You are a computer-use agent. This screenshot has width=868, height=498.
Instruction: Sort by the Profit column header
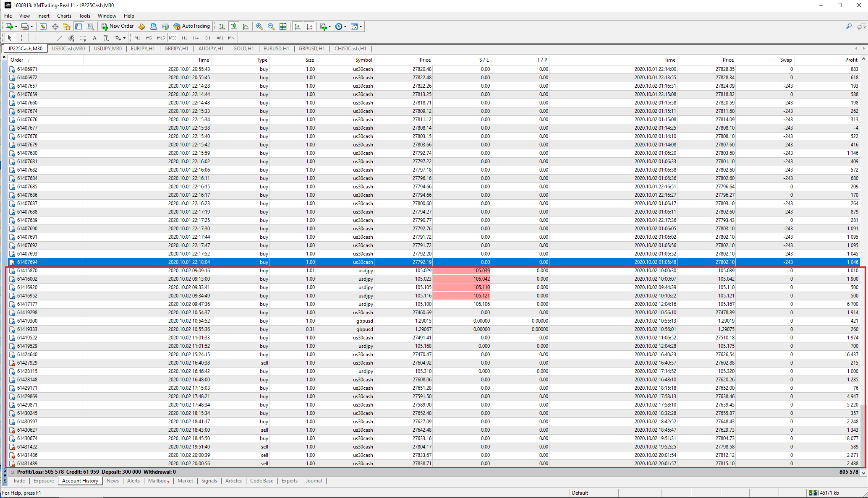(827, 60)
